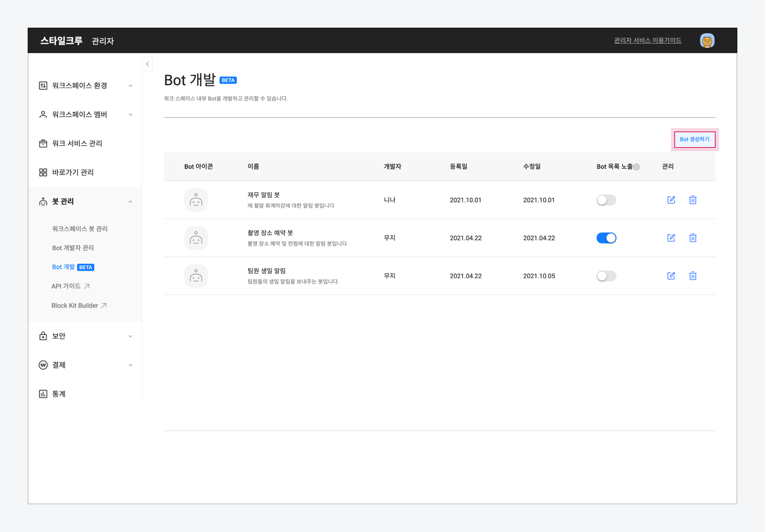Click the Bot 생성하기 button
The width and height of the screenshot is (765, 532).
point(694,139)
